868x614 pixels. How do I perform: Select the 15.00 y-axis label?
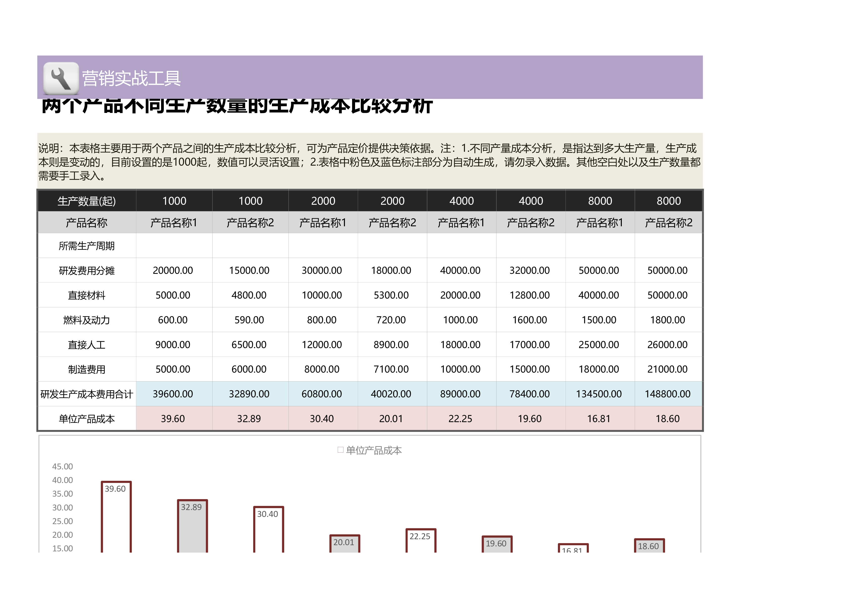(x=62, y=548)
